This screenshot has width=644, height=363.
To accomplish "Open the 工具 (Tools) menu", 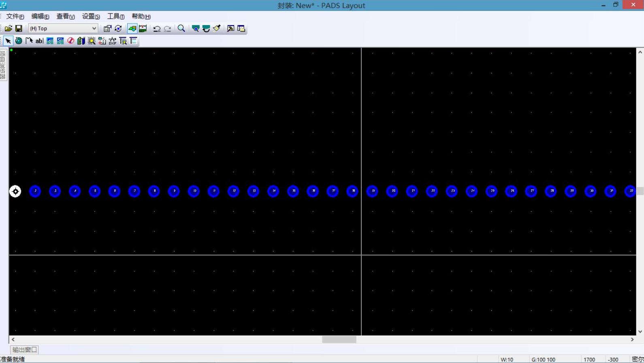I will click(x=115, y=16).
